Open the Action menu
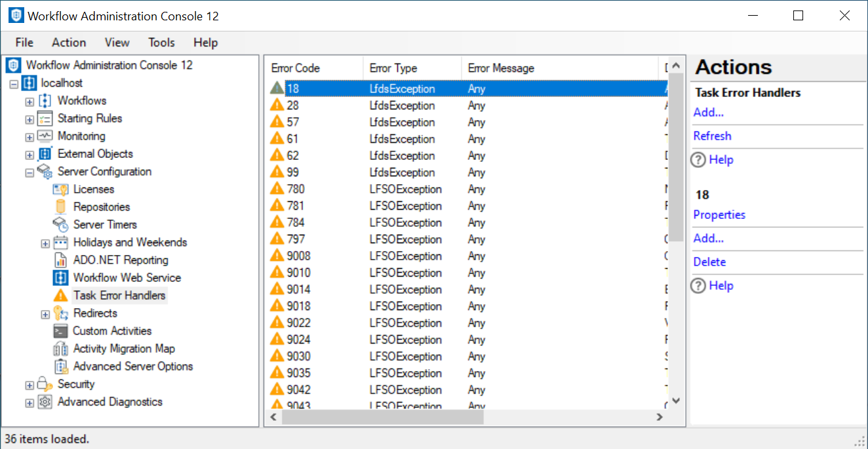The width and height of the screenshot is (868, 449). 69,43
